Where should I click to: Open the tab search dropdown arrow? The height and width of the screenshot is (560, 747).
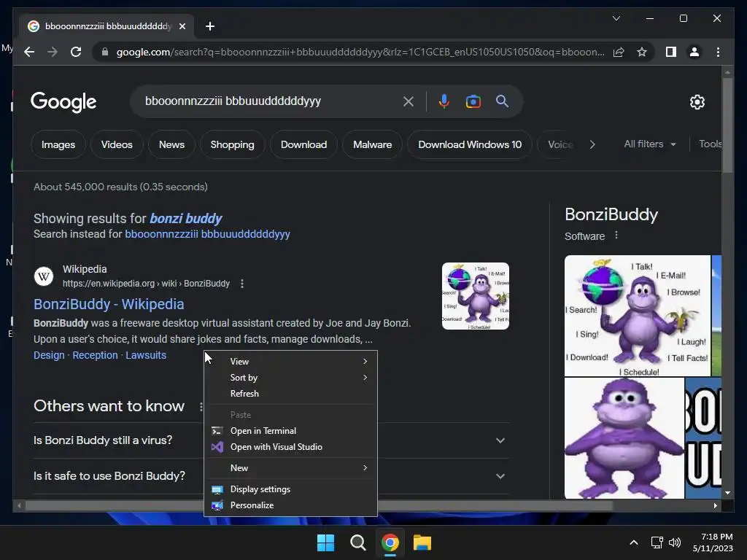point(616,18)
